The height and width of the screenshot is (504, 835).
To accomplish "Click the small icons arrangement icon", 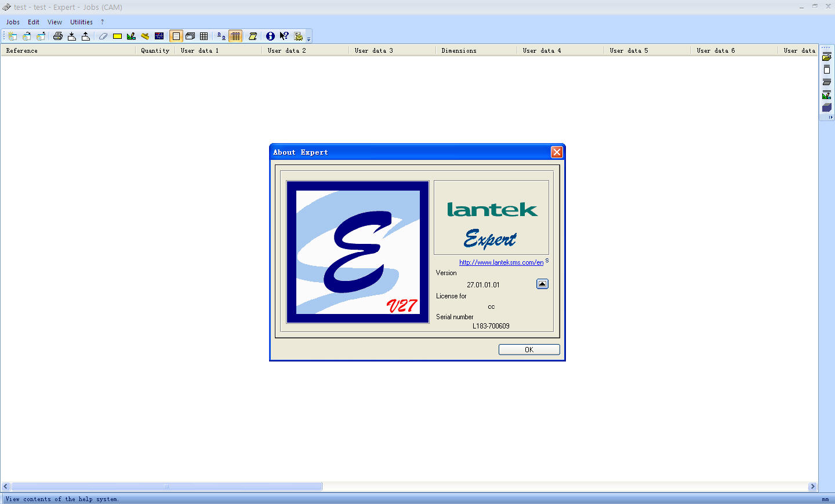I will tap(222, 36).
